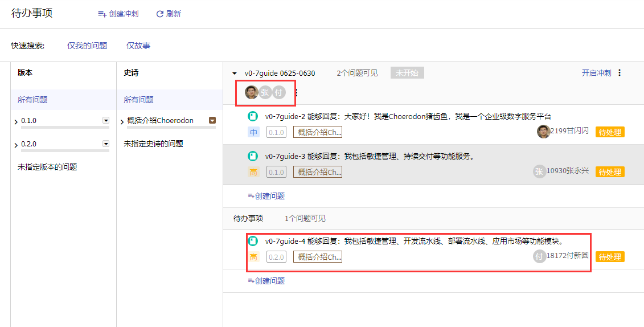The image size is (644, 327).
Task: Click story icon of v0-7guide-2
Action: tap(253, 116)
